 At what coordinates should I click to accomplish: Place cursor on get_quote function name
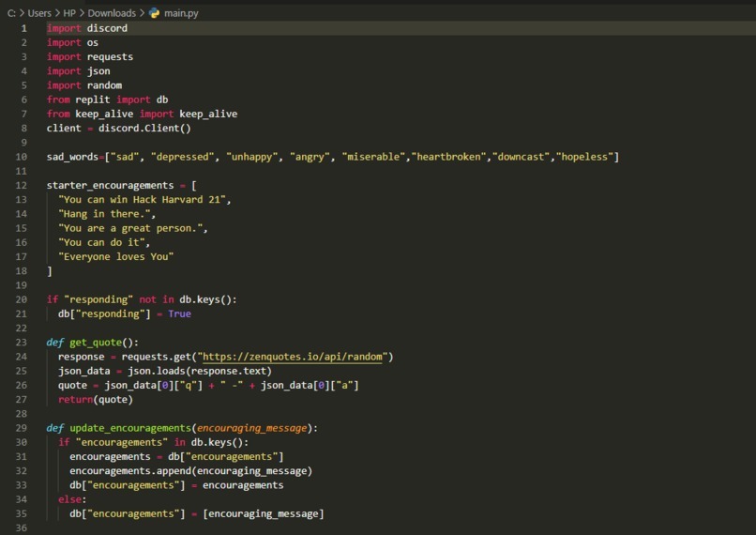tap(96, 343)
